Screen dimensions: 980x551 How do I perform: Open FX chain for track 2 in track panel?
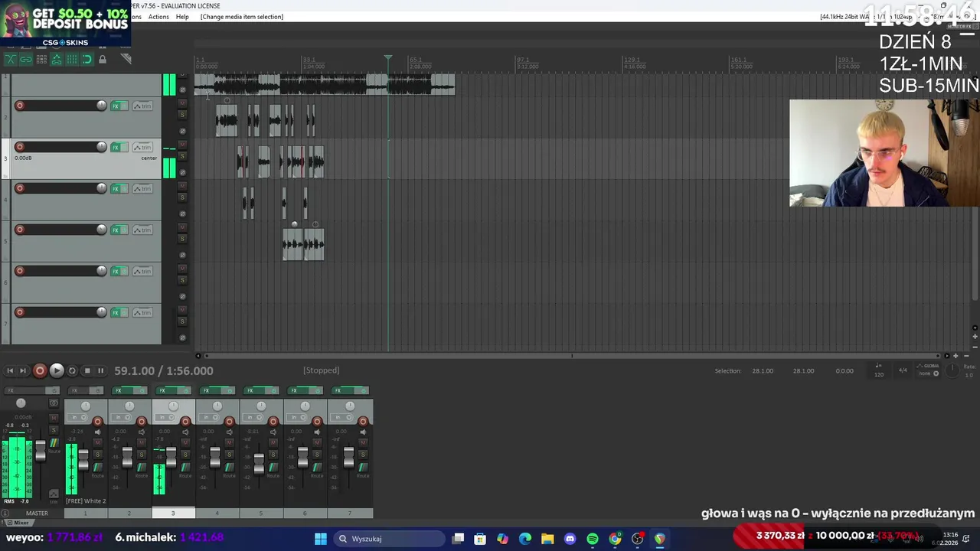pyautogui.click(x=116, y=106)
